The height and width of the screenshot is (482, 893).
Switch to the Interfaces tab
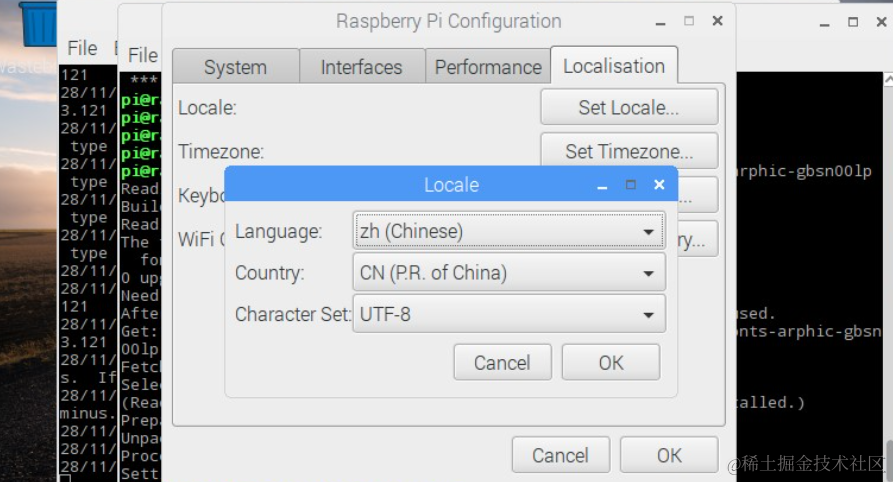click(362, 67)
